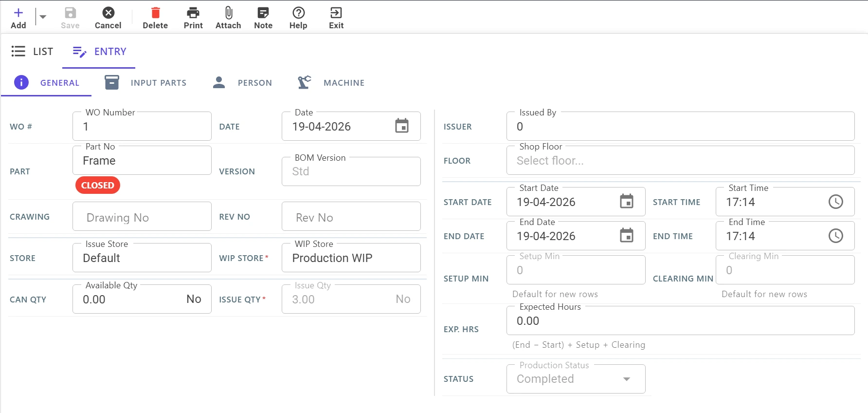
Task: Delete the work order
Action: point(155,18)
